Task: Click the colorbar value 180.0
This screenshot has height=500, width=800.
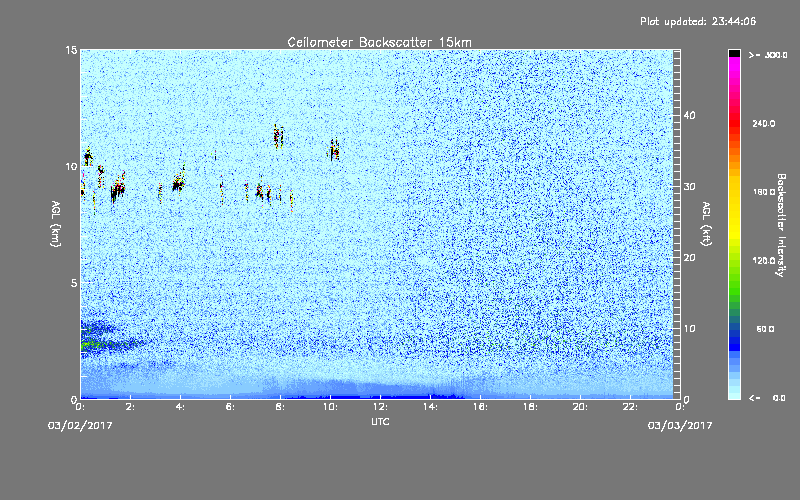Action: click(x=764, y=192)
